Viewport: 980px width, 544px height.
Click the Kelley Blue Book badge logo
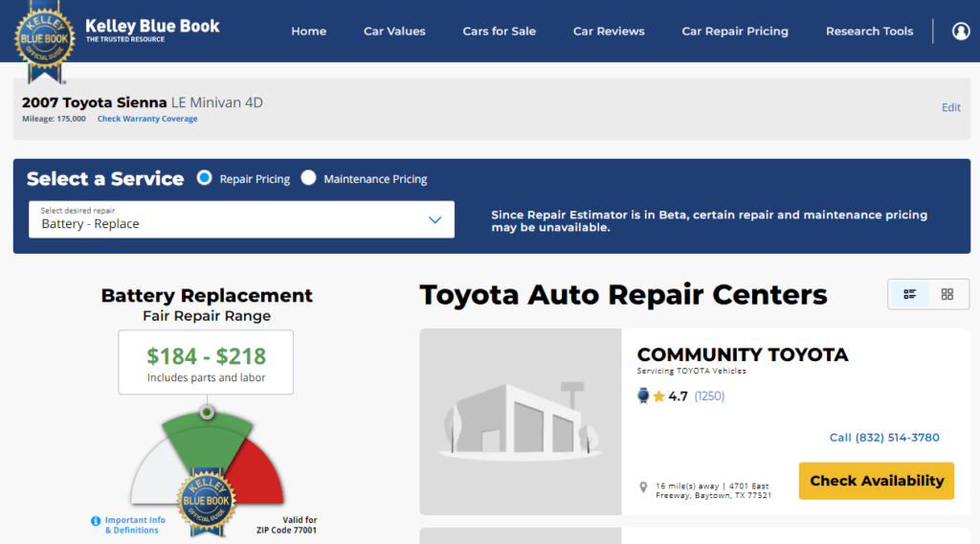pyautogui.click(x=44, y=41)
